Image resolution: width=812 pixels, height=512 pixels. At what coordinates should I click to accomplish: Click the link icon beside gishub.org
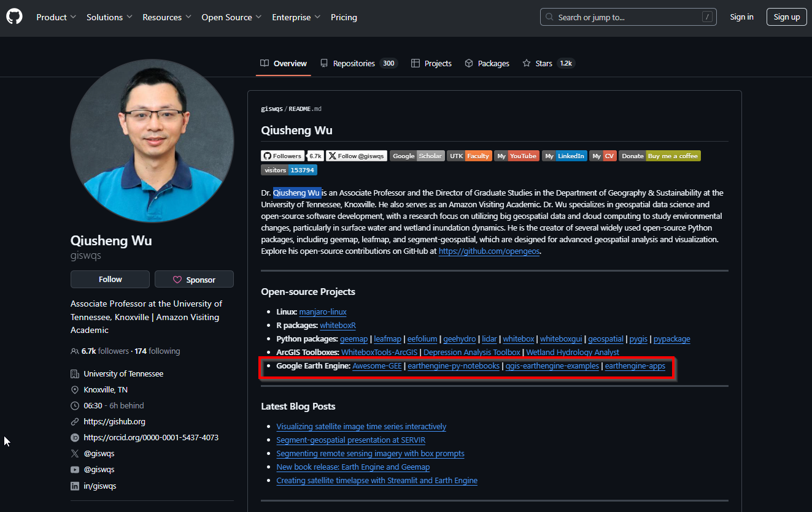click(x=75, y=422)
